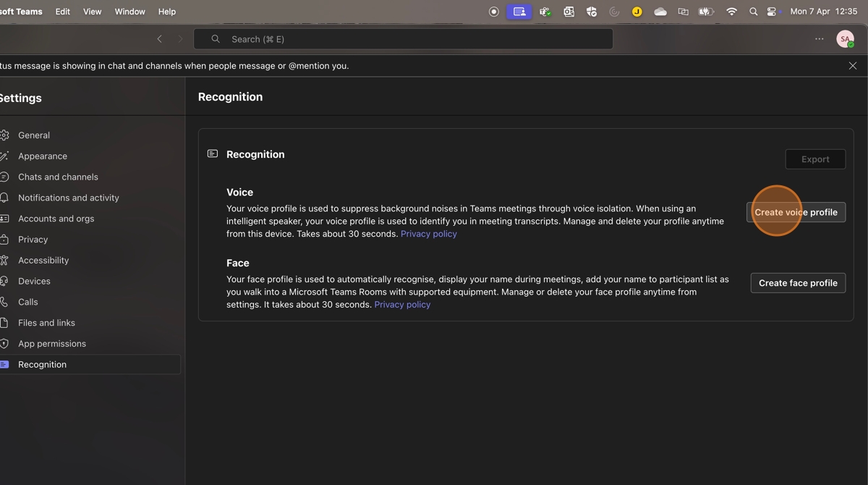Screen dimensions: 868x485
Task: Click the Recognition page heading
Action: coord(230,97)
